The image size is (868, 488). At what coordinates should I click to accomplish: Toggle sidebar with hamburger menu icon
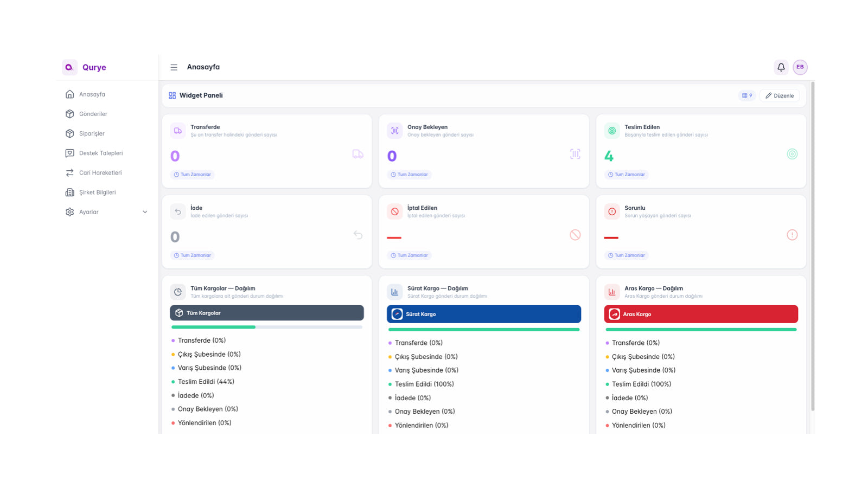point(174,67)
